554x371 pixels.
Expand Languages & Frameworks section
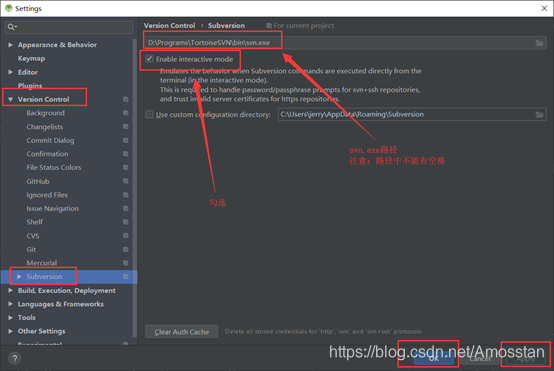11,304
